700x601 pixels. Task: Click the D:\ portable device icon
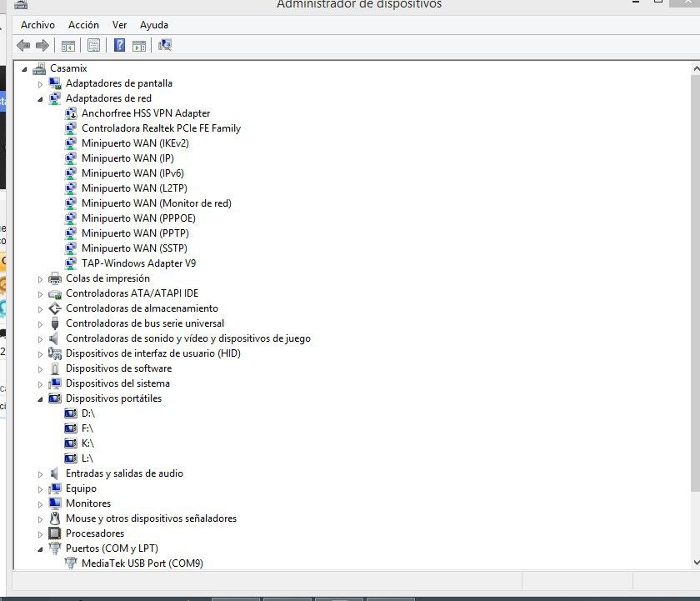(x=71, y=413)
